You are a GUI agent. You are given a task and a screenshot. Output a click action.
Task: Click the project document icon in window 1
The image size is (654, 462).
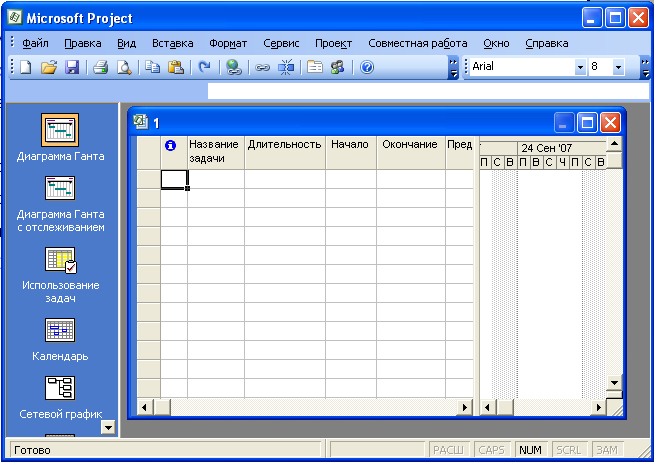141,122
